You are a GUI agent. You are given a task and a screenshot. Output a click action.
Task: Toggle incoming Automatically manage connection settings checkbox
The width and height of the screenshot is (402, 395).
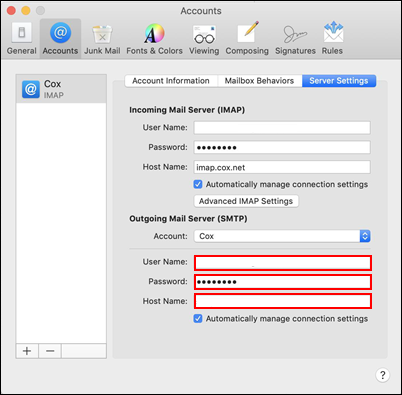coord(198,184)
